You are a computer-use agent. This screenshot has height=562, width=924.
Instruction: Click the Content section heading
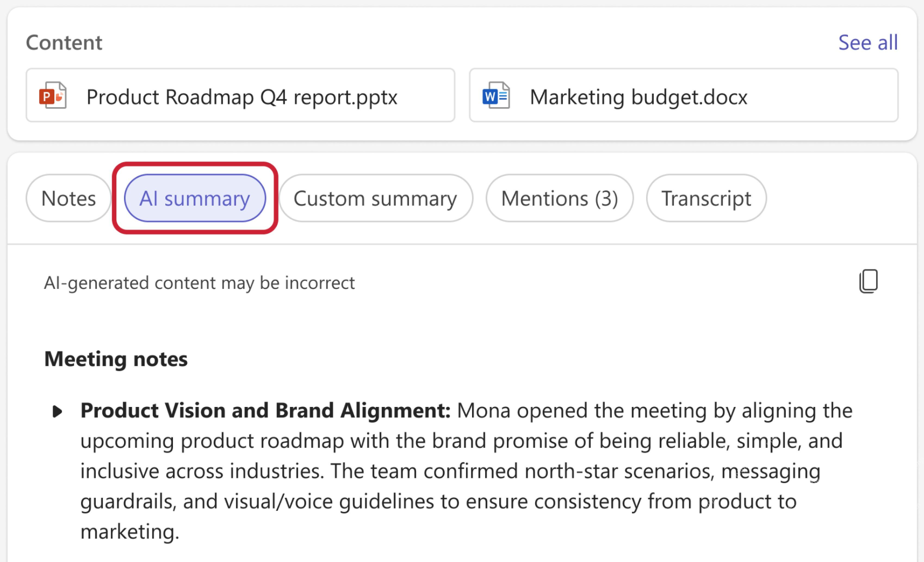(x=64, y=42)
